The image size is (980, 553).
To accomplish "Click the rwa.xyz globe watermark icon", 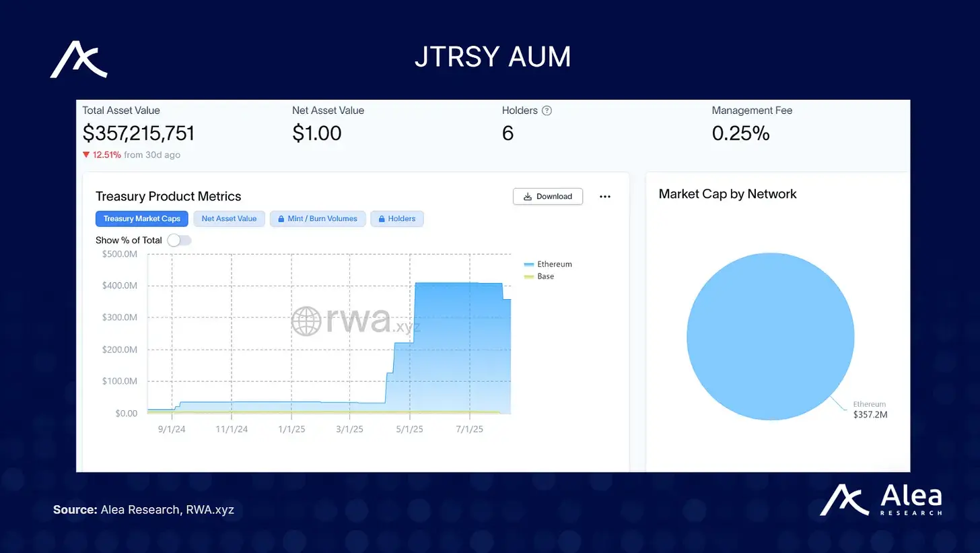I will [x=306, y=321].
